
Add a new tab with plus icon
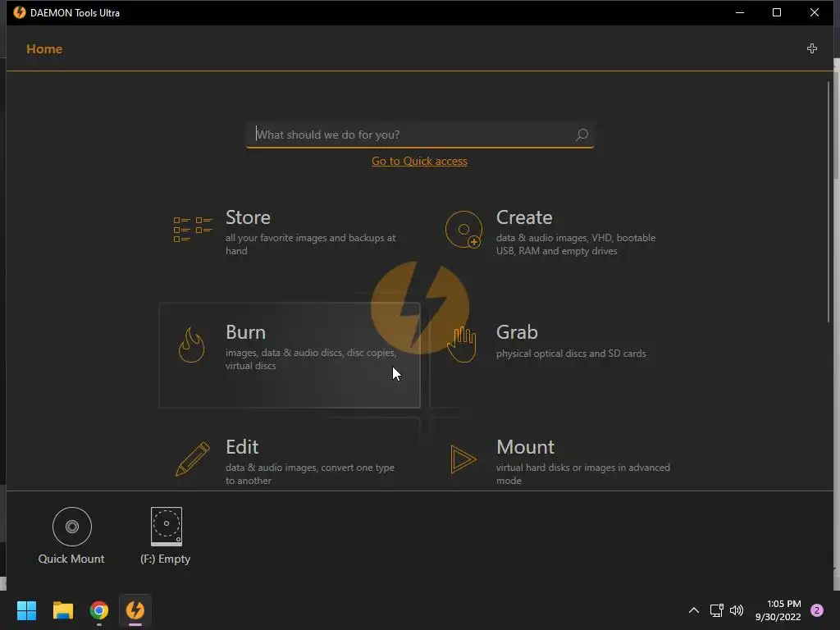812,48
